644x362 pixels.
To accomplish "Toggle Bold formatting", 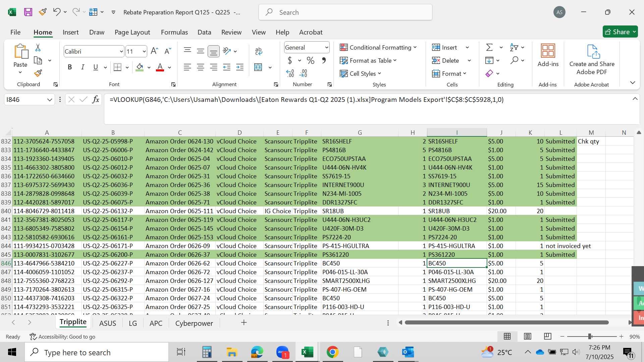I will pyautogui.click(x=70, y=67).
